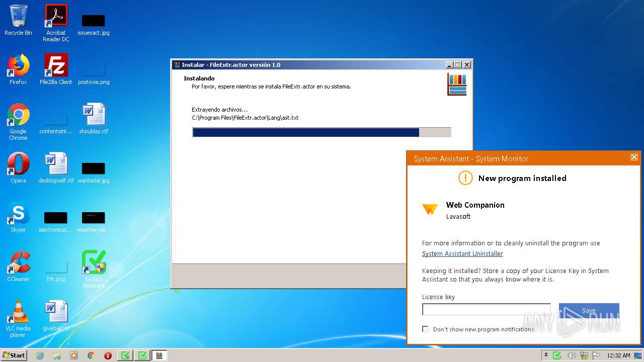Image resolution: width=644 pixels, height=362 pixels.
Task: Show hidden system tray icons
Action: click(x=546, y=355)
